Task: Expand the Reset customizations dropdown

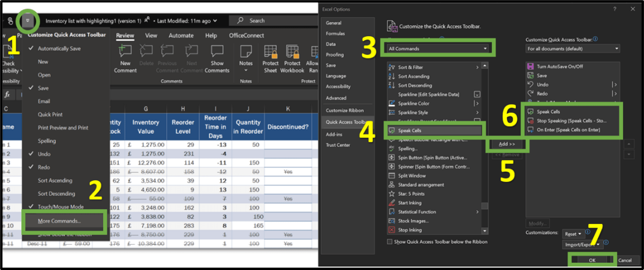Action: coord(573,234)
